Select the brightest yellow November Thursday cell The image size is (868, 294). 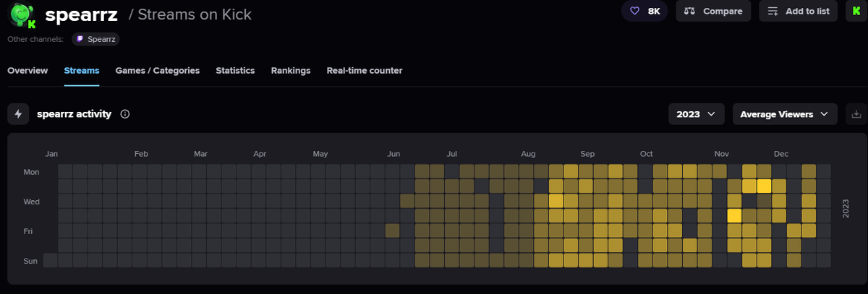tap(734, 216)
